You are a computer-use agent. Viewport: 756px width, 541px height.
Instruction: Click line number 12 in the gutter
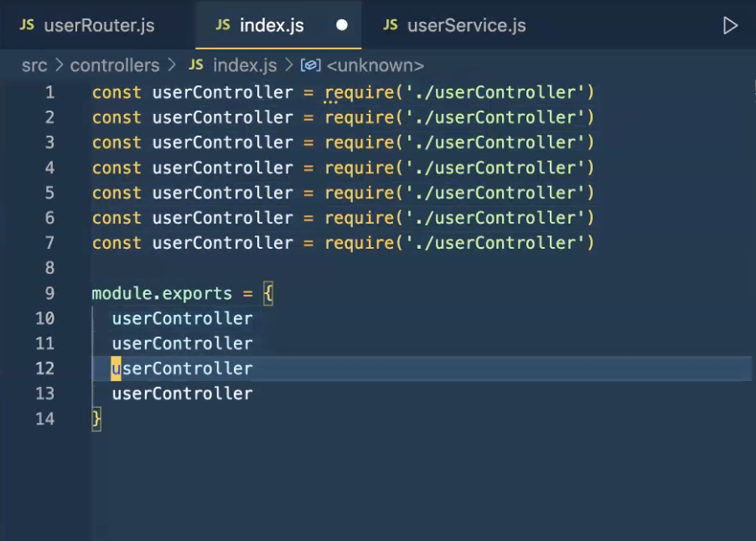[x=44, y=368]
